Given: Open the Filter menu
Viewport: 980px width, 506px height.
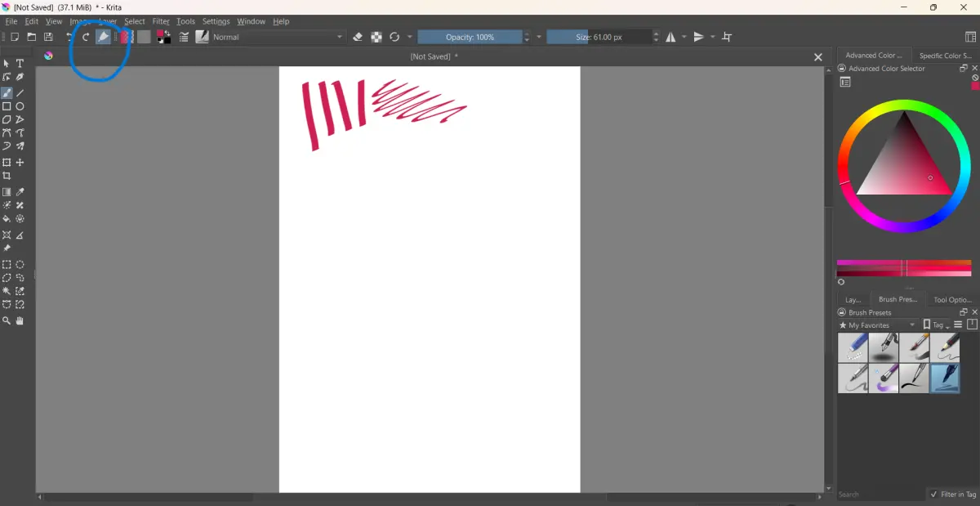Looking at the screenshot, I should (161, 21).
